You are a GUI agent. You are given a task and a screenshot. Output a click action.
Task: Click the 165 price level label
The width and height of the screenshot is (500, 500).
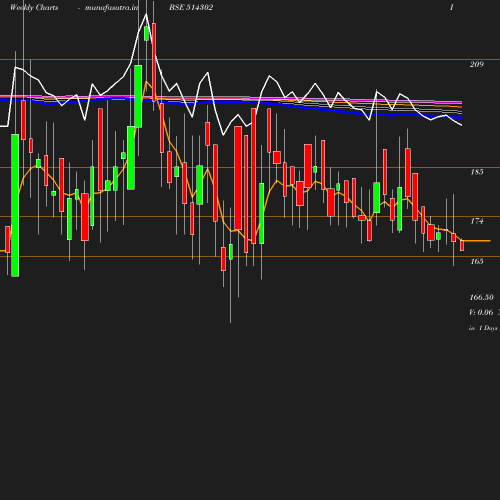point(477,261)
